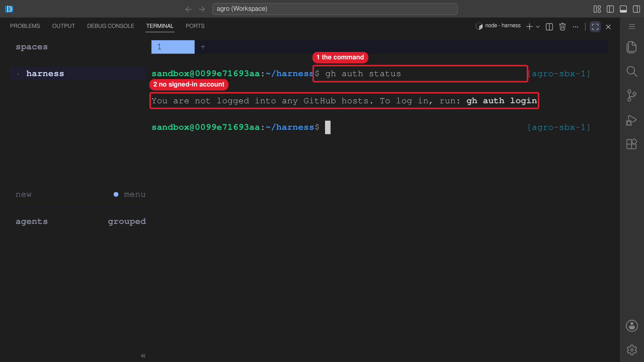Open the Accounts profile icon
644x362 pixels.
tap(632, 326)
